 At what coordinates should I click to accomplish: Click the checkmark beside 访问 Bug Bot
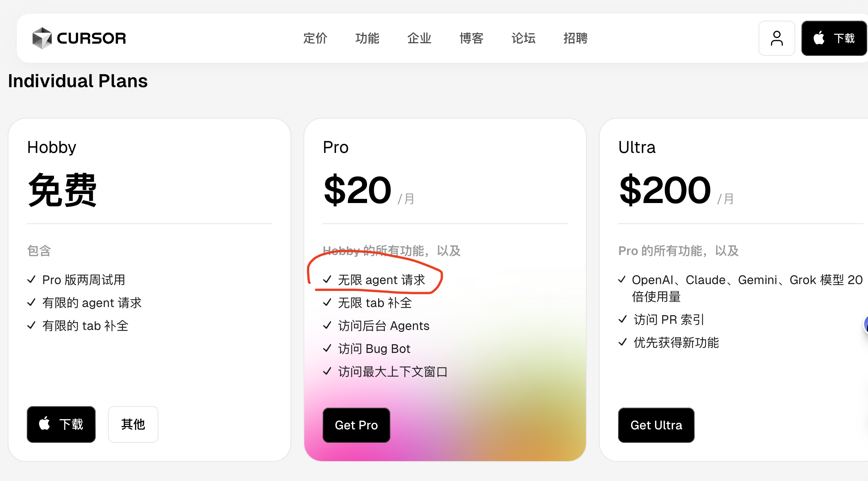[327, 348]
